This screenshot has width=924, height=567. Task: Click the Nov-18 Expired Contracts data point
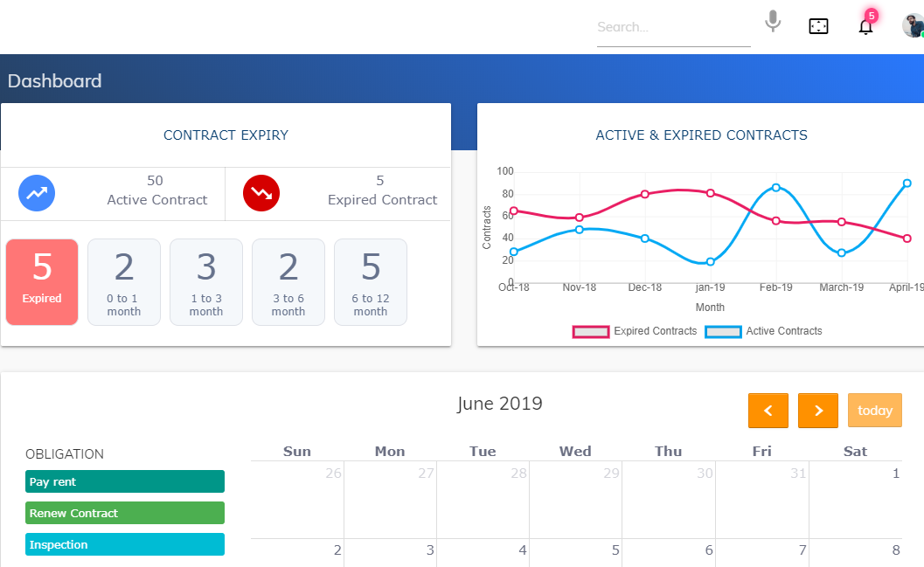coord(580,218)
